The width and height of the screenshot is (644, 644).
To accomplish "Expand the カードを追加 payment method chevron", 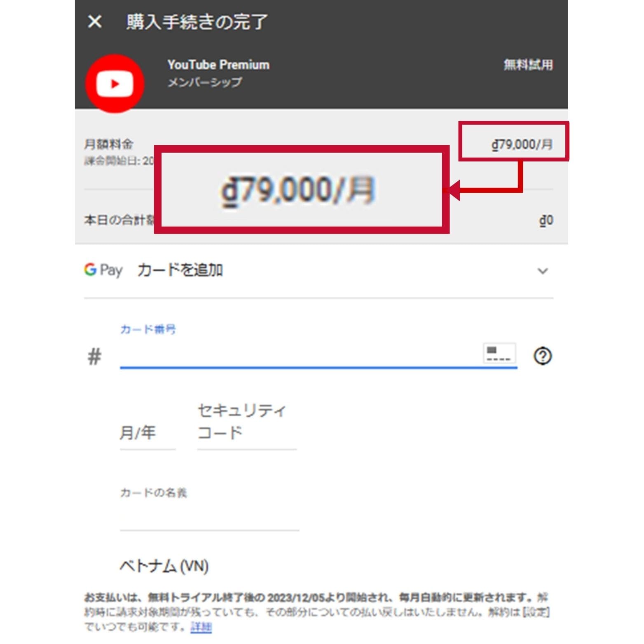I will coord(543,271).
